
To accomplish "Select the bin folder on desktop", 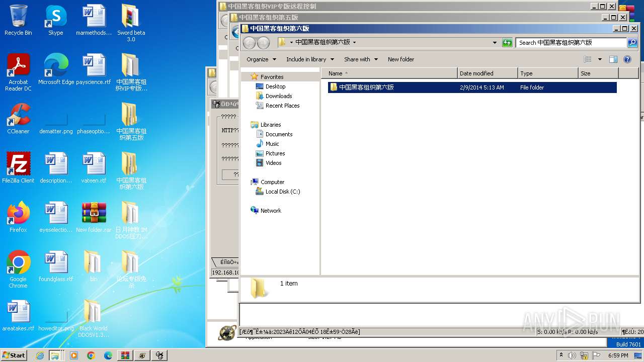I will coord(94,266).
